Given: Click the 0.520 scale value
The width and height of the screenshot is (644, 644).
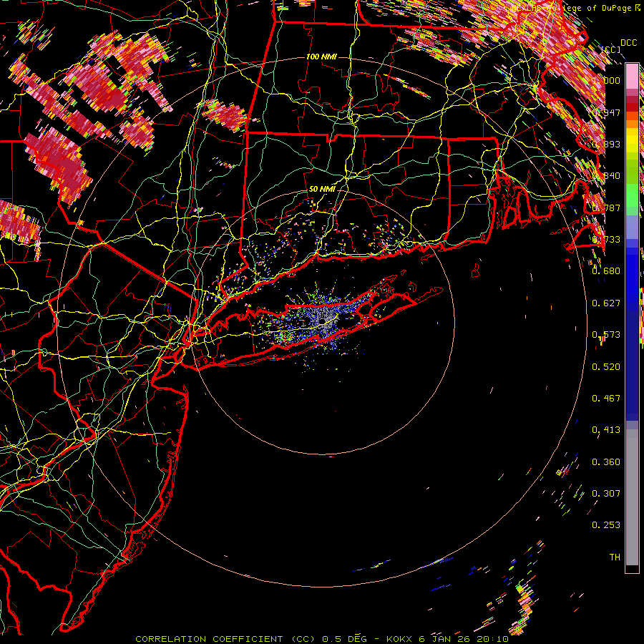Looking at the screenshot, I should pyautogui.click(x=606, y=367).
